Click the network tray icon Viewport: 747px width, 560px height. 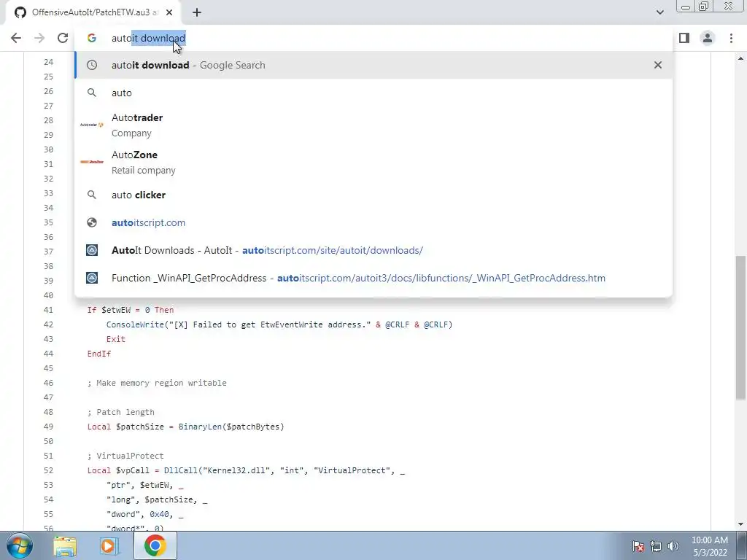(656, 546)
